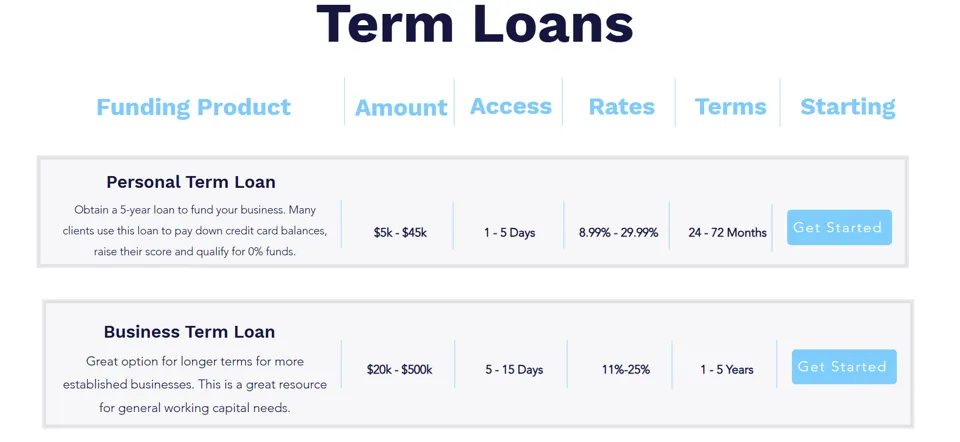Click the 24 - 72 Months term value
Screen dimensions: 960x442
pos(727,233)
